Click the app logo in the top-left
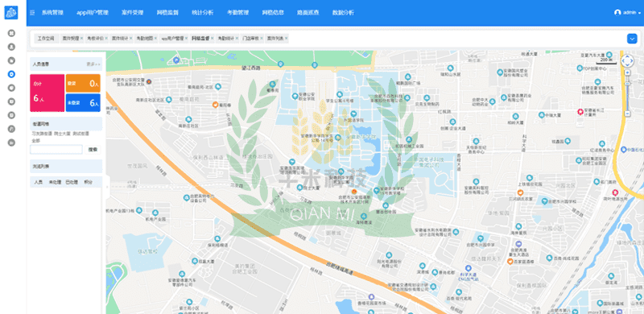Image resolution: width=644 pixels, height=314 pixels. click(x=11, y=12)
